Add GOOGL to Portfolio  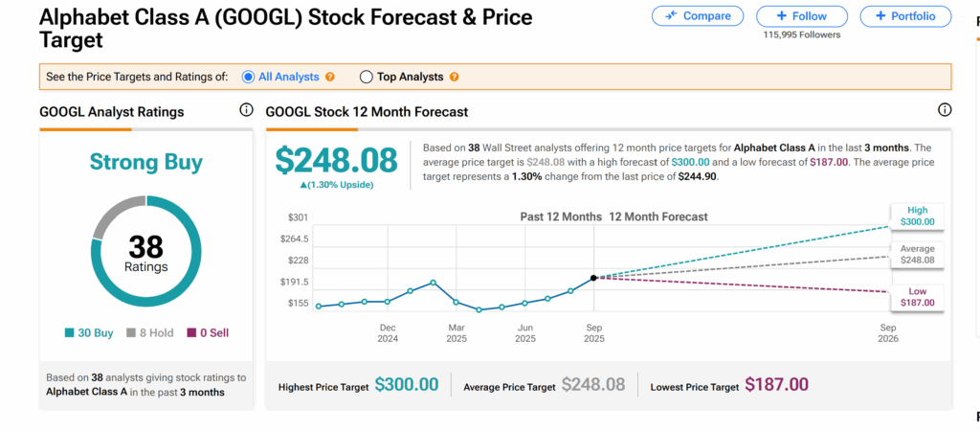pyautogui.click(x=904, y=16)
